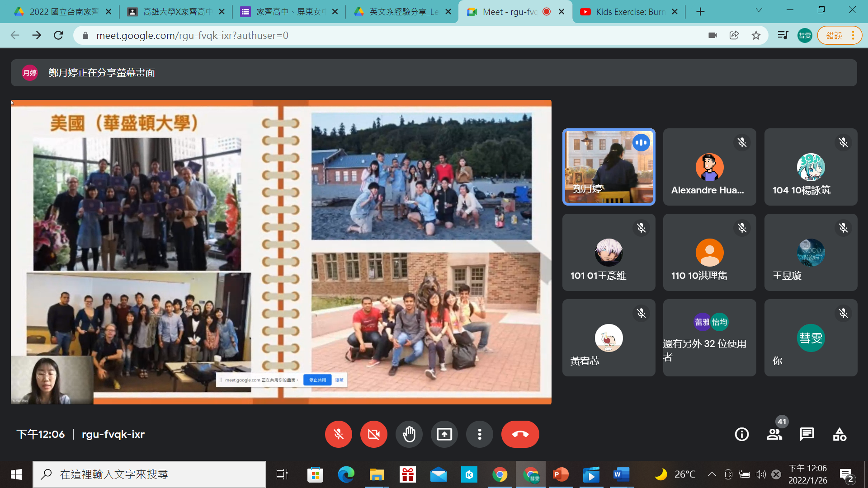Open Word from taskbar
The height and width of the screenshot is (488, 868).
tap(622, 474)
